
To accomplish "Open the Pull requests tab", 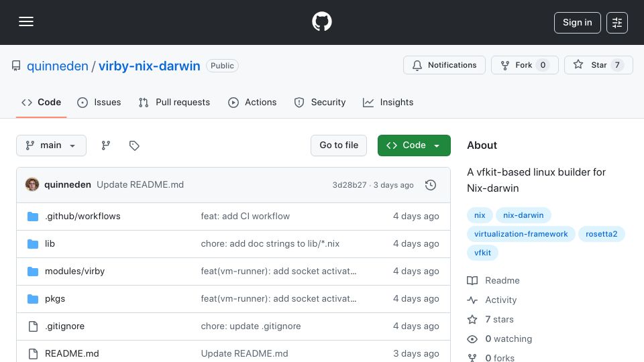I will click(x=174, y=102).
